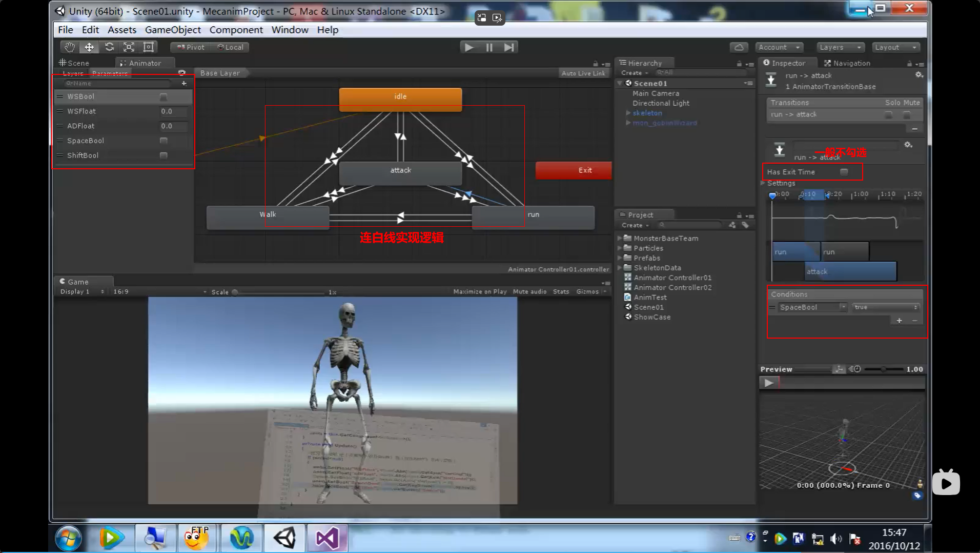Expand the skeleton object in Hierarchy

(628, 113)
